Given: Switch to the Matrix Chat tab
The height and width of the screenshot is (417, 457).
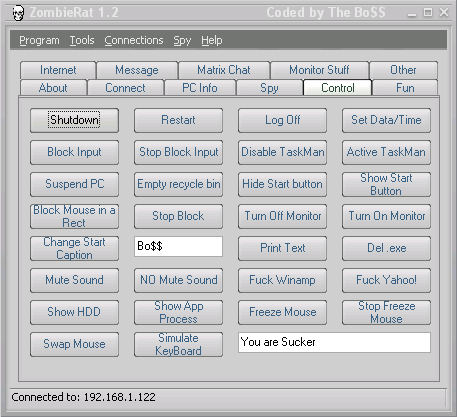Looking at the screenshot, I should [x=224, y=70].
